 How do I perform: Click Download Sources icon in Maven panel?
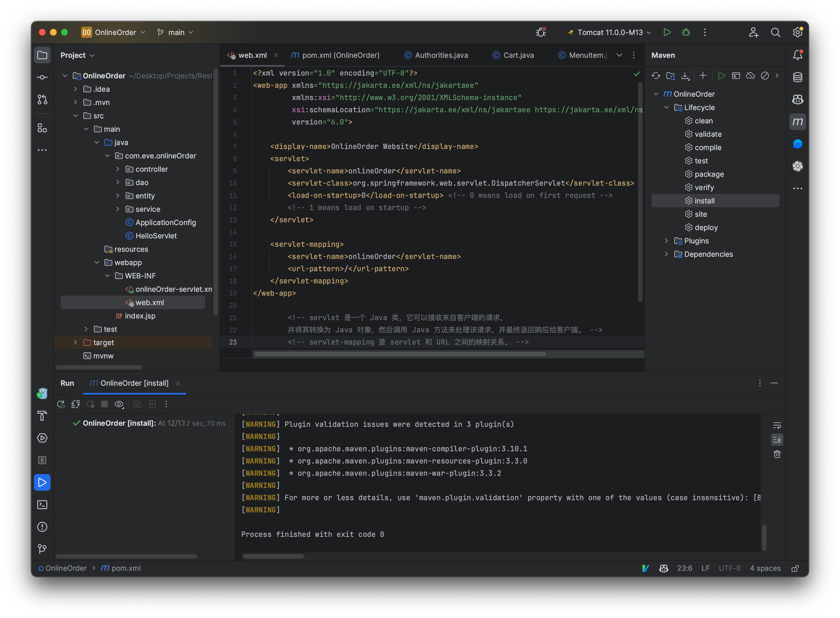pos(685,76)
